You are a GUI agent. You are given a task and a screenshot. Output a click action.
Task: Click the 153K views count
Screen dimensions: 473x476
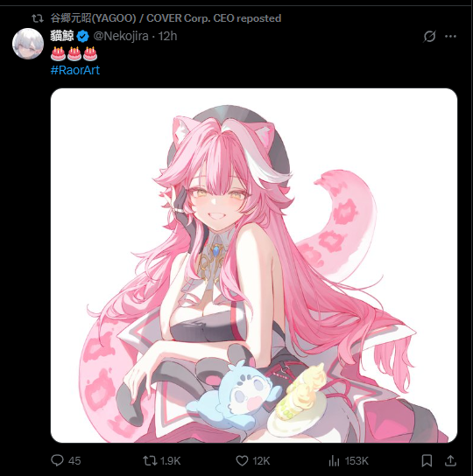coord(357,461)
